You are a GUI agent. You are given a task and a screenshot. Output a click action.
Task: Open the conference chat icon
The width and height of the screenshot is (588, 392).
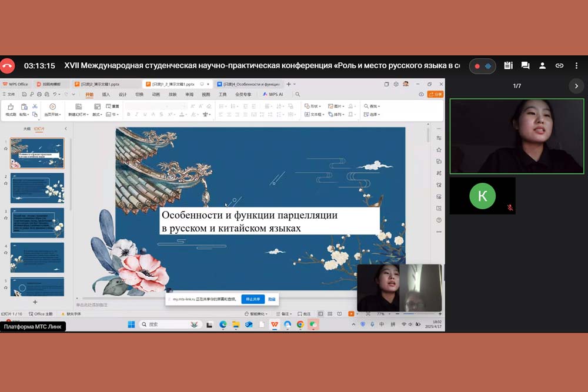[525, 66]
